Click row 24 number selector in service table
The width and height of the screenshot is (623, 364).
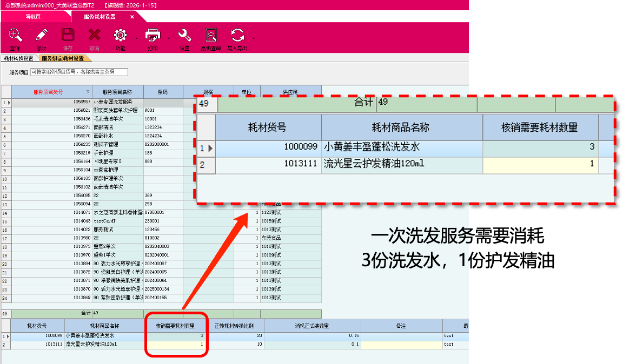click(x=6, y=298)
